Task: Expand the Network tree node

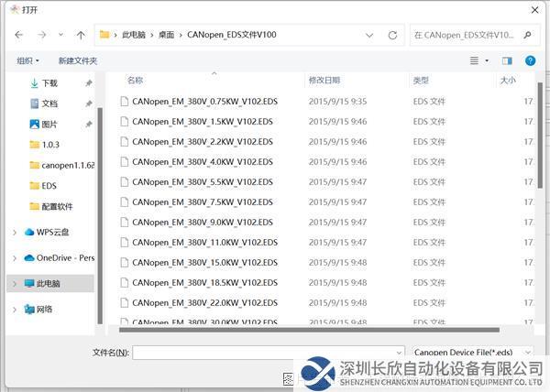Action: (x=15, y=310)
